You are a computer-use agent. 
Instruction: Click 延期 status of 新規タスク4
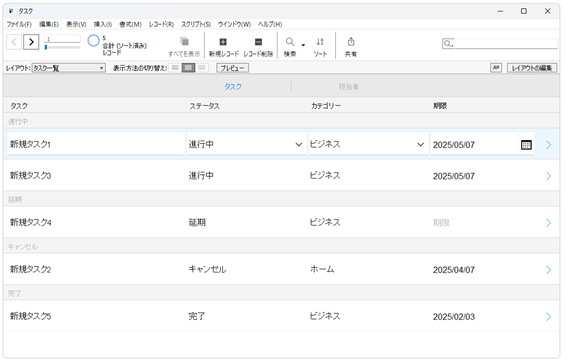coord(197,222)
